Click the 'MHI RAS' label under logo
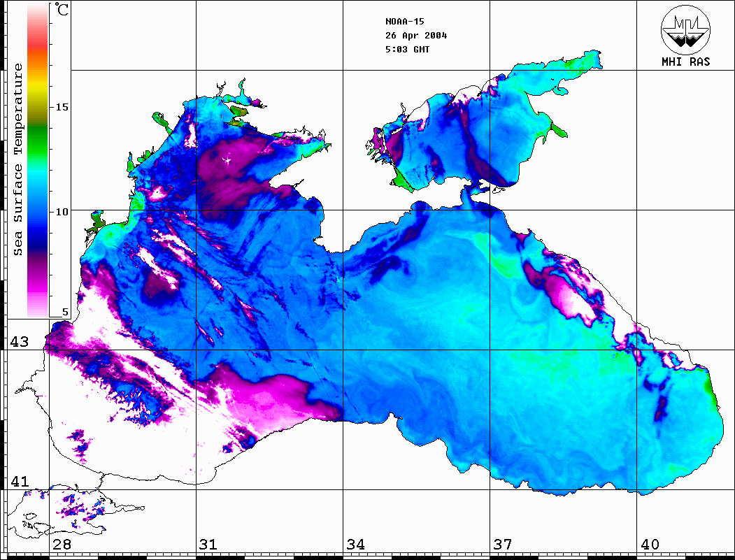 (x=686, y=62)
